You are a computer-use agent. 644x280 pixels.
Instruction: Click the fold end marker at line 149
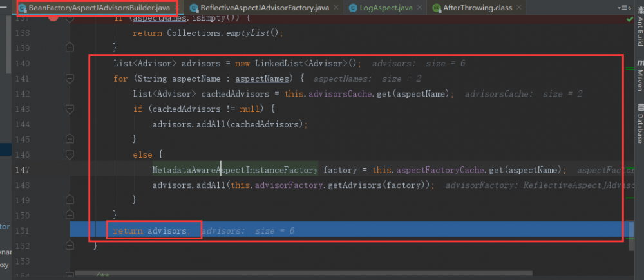(70, 200)
